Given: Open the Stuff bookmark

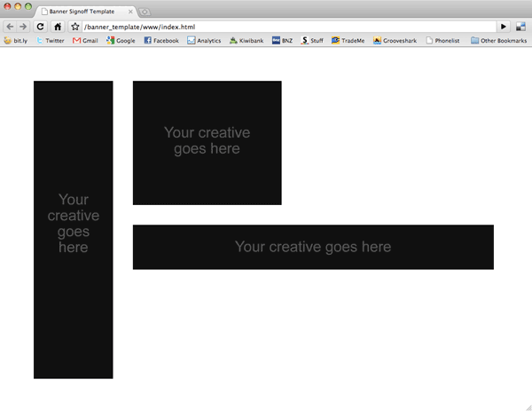Looking at the screenshot, I should (312, 41).
